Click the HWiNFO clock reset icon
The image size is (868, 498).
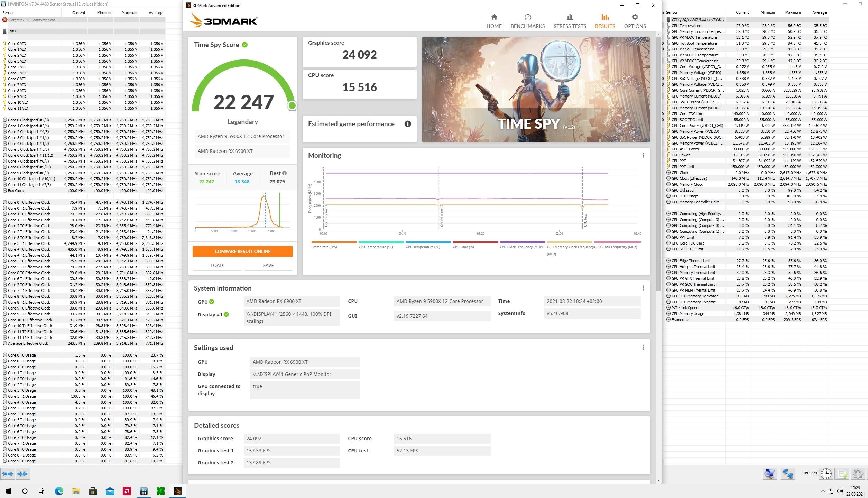(826, 473)
